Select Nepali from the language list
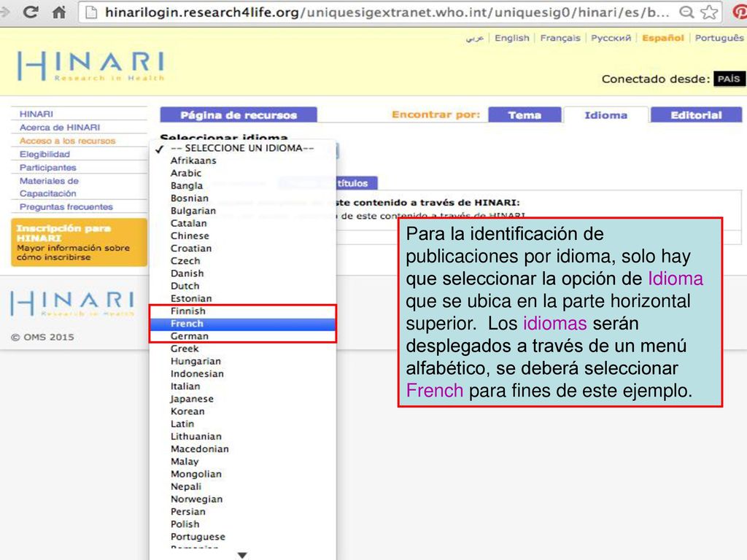 (242, 486)
